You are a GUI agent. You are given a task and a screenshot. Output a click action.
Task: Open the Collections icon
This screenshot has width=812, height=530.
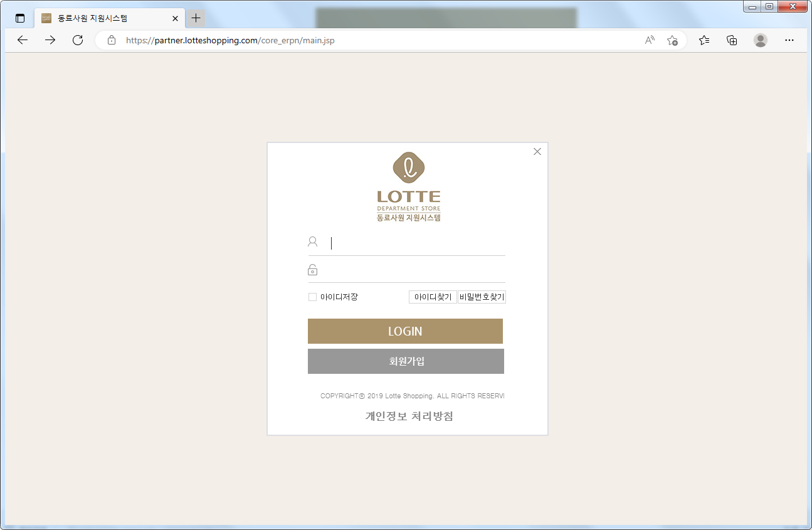pyautogui.click(x=732, y=40)
